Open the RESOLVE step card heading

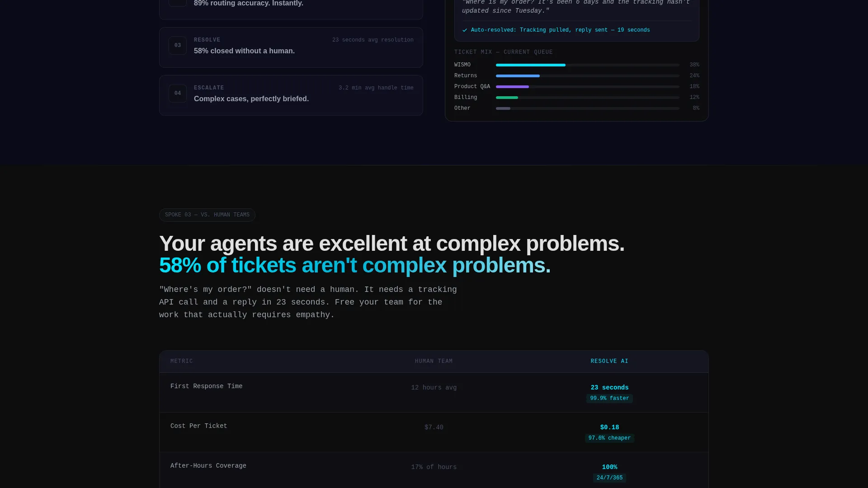click(207, 40)
